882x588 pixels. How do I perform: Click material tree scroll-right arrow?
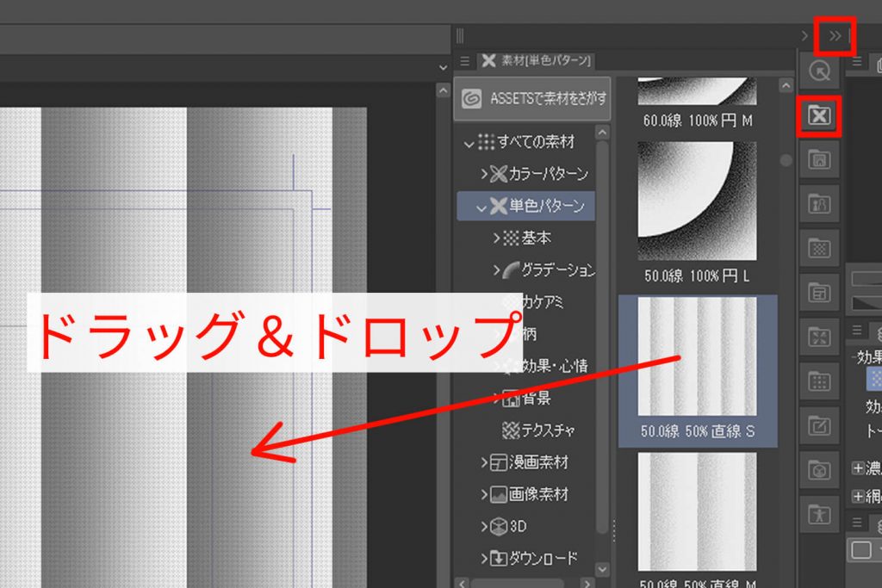[587, 583]
